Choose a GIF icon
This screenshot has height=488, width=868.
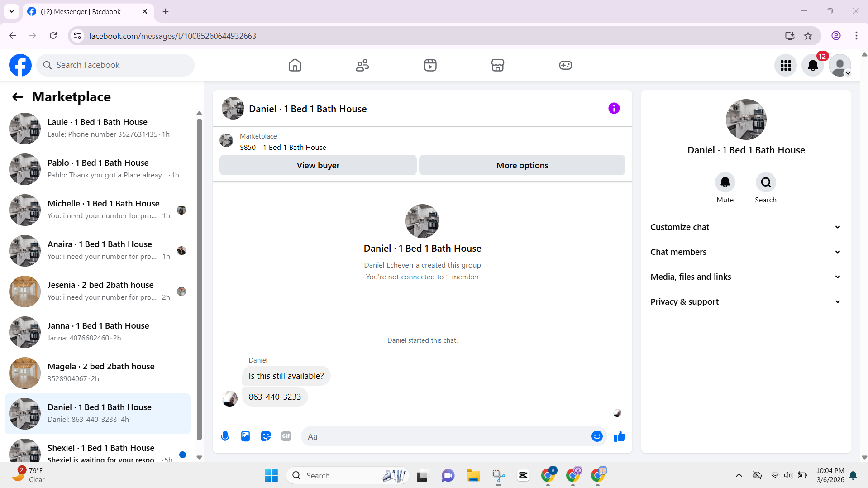[286, 436]
